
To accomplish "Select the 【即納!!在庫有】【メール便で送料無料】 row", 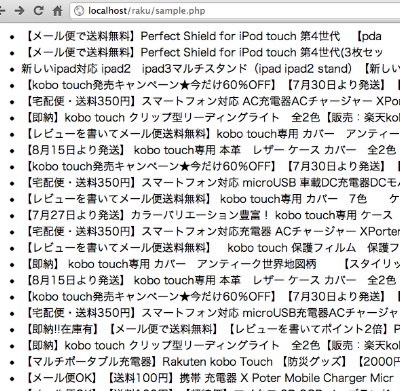I will point(213,329).
